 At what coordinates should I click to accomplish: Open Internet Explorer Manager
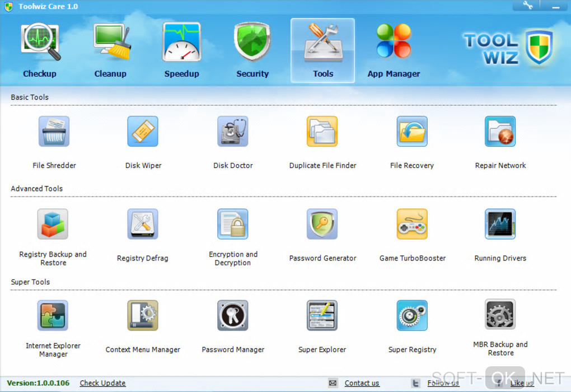pyautogui.click(x=53, y=315)
